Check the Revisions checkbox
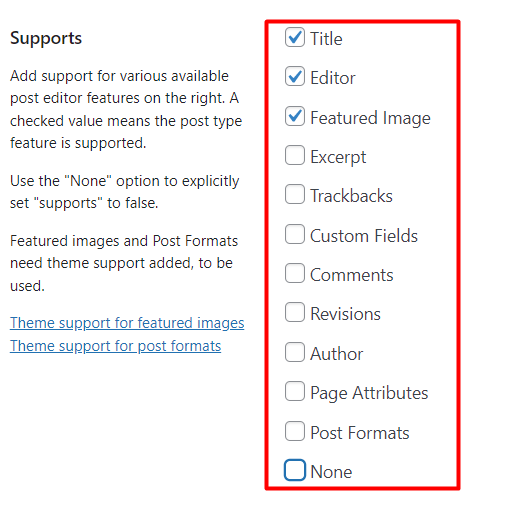Viewport: 512px width, 519px height. (x=295, y=312)
